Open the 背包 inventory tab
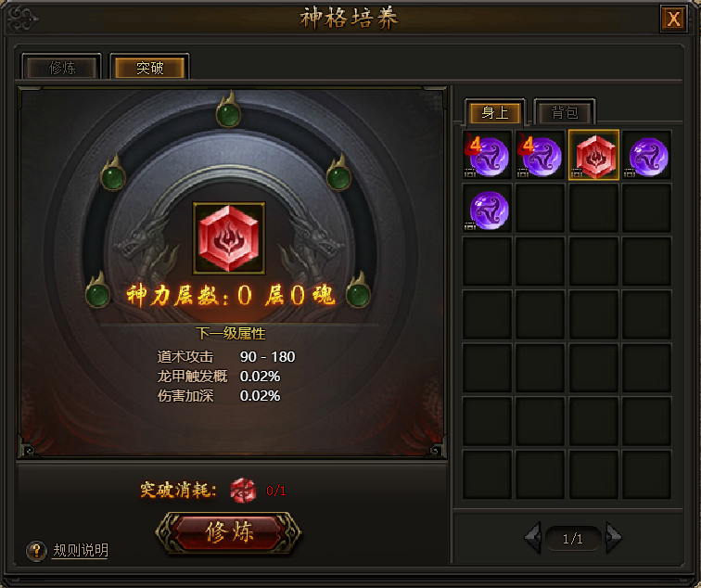The image size is (701, 588). coord(565,112)
